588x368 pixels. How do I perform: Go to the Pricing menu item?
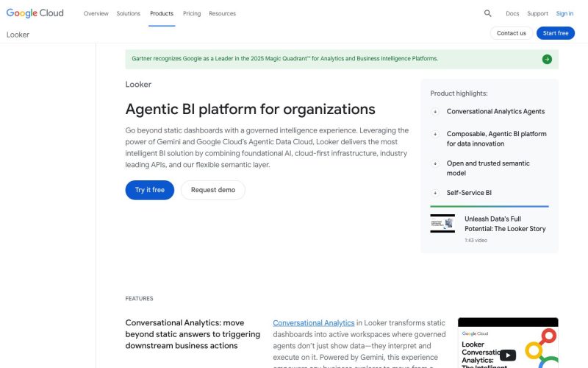point(192,13)
